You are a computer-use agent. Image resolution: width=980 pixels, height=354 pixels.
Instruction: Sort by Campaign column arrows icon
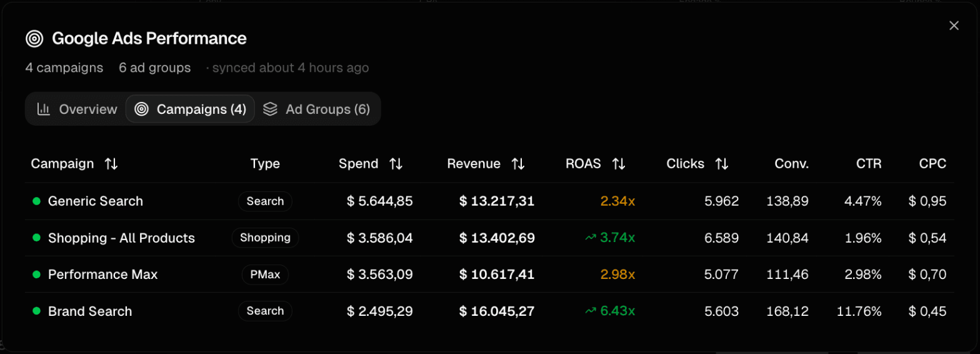tap(111, 164)
